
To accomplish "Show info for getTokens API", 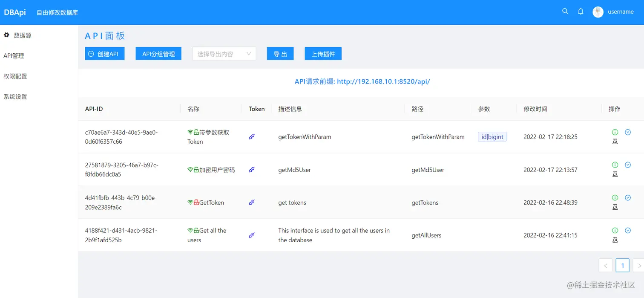I will click(x=615, y=198).
